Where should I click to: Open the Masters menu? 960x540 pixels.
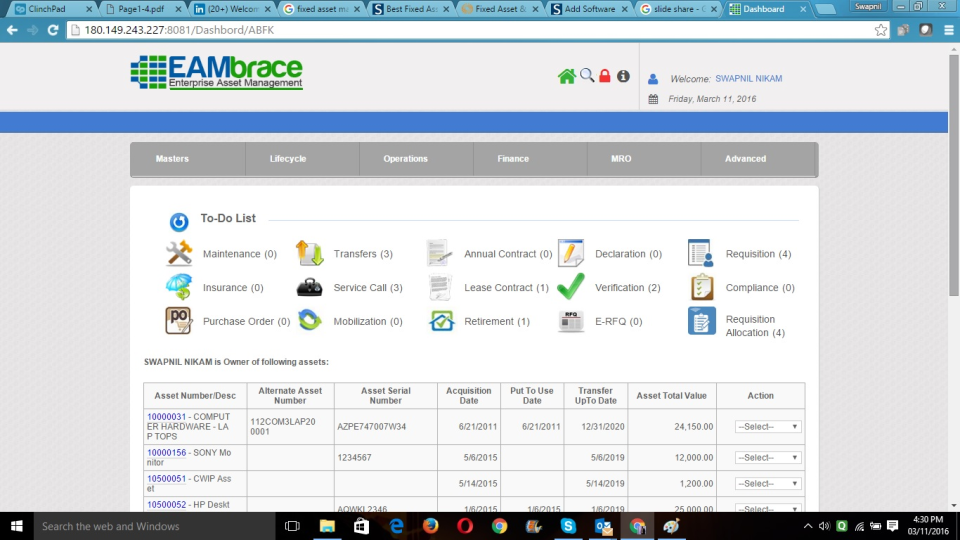[172, 159]
